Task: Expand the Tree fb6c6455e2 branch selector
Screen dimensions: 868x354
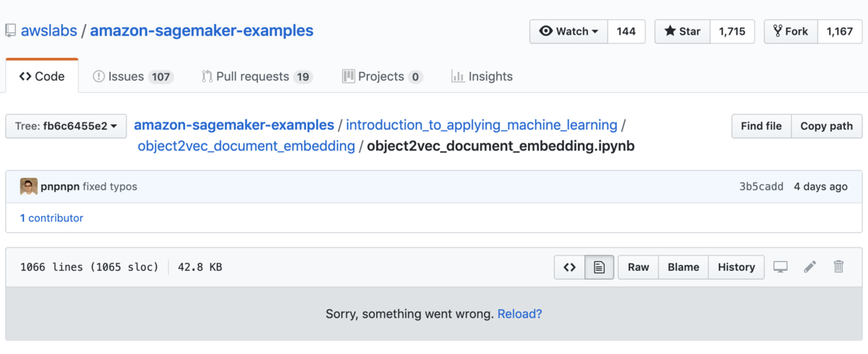Action: tap(66, 126)
